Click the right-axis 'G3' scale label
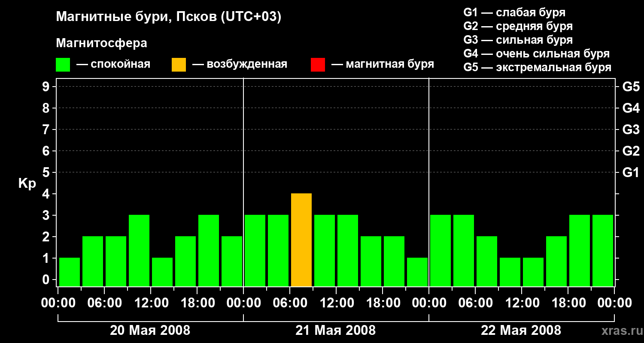This screenshot has width=644, height=343. pos(631,129)
